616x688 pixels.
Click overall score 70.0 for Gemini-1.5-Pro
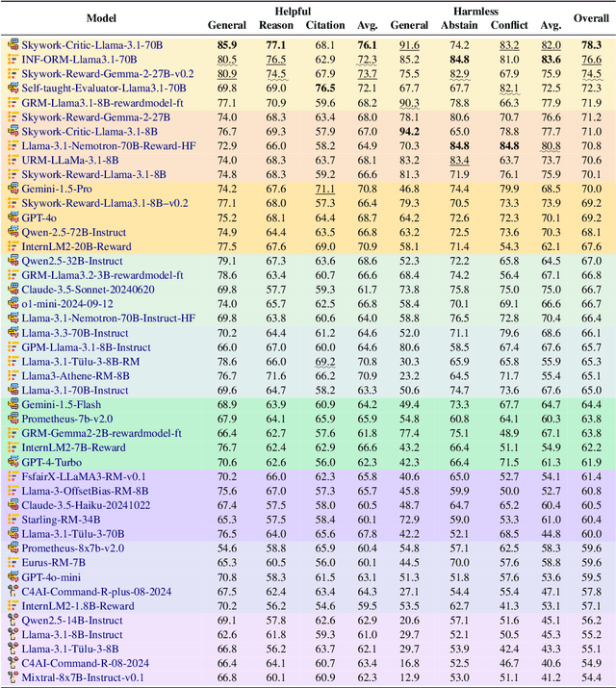pos(591,189)
